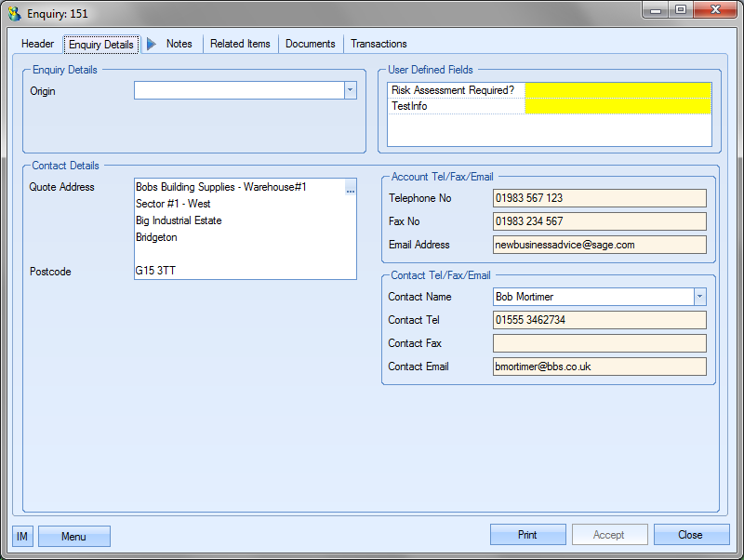Maximize the Enquiry window

[681, 9]
